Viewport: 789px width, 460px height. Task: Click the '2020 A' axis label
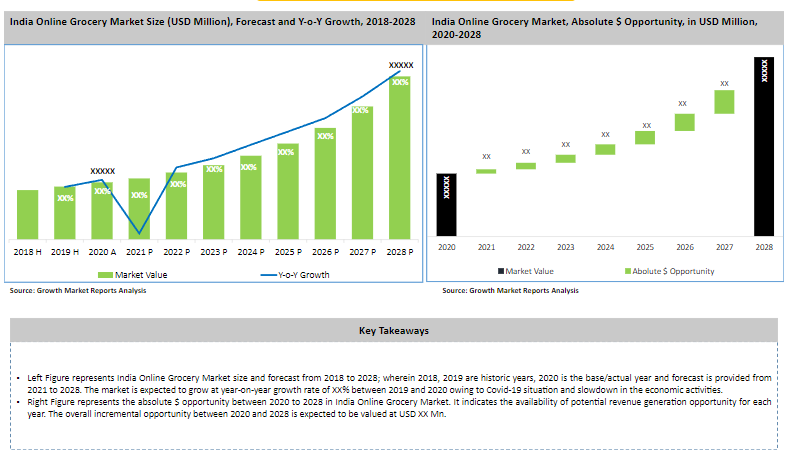click(102, 252)
